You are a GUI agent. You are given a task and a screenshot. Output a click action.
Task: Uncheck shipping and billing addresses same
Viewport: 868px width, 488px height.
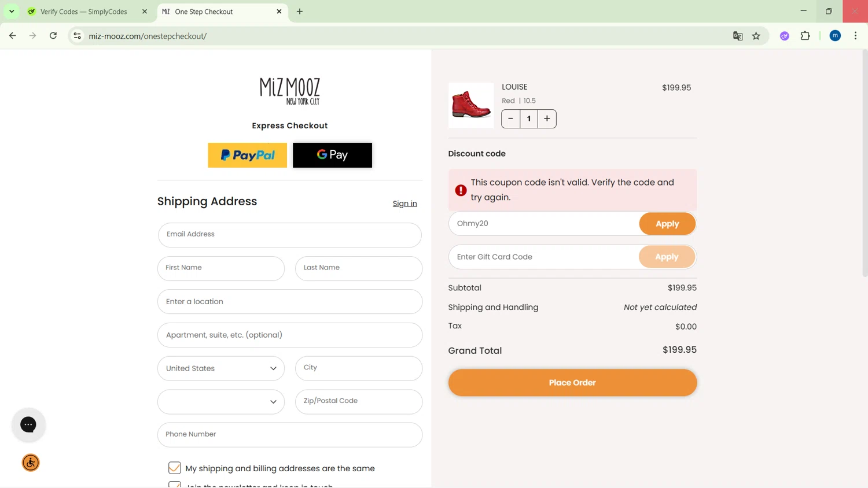(x=175, y=468)
